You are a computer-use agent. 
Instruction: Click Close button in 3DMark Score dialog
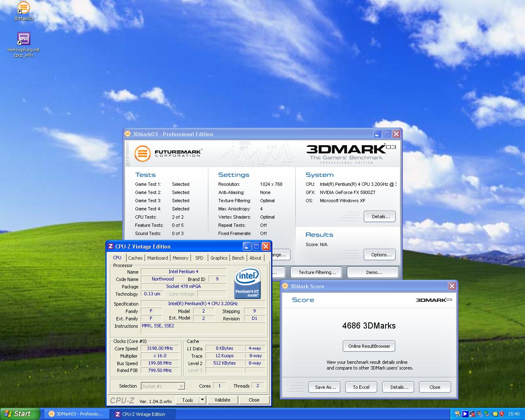click(435, 387)
